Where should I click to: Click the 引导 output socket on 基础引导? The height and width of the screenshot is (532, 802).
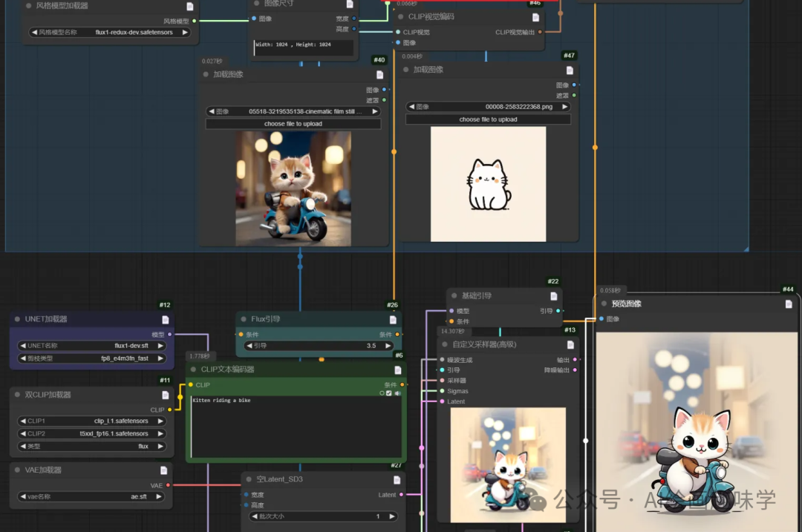click(x=558, y=310)
